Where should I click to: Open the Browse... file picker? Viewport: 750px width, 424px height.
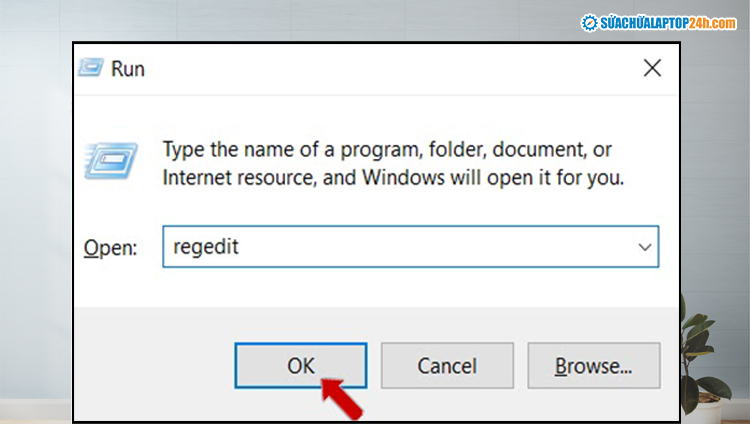click(x=593, y=365)
